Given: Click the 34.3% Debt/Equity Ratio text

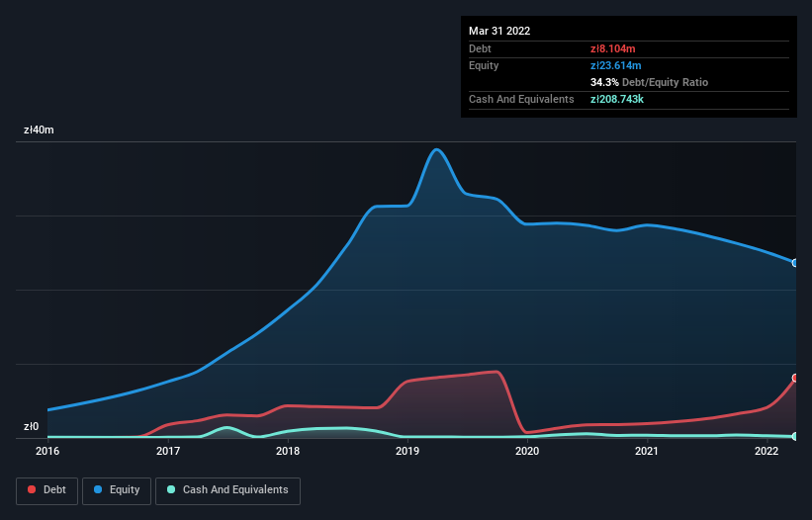Looking at the screenshot, I should 649,82.
